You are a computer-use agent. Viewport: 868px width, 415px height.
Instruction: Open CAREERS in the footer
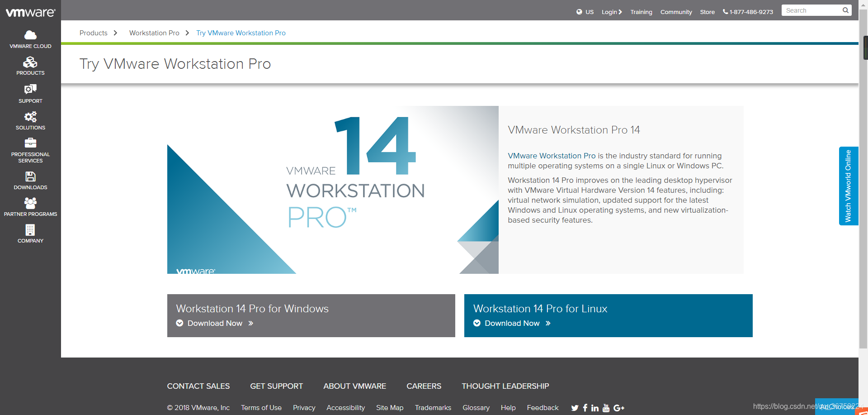pyautogui.click(x=424, y=386)
